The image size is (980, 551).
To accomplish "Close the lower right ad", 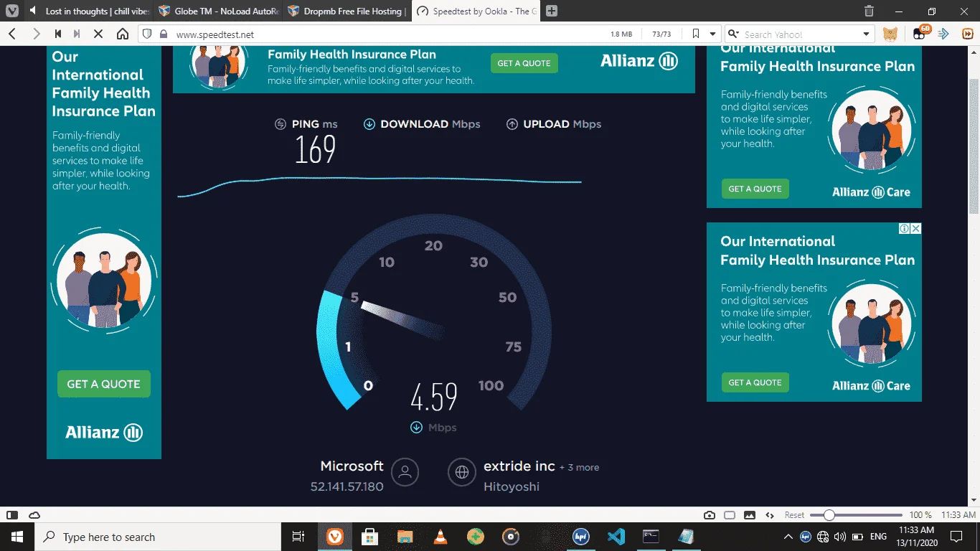I will point(915,229).
